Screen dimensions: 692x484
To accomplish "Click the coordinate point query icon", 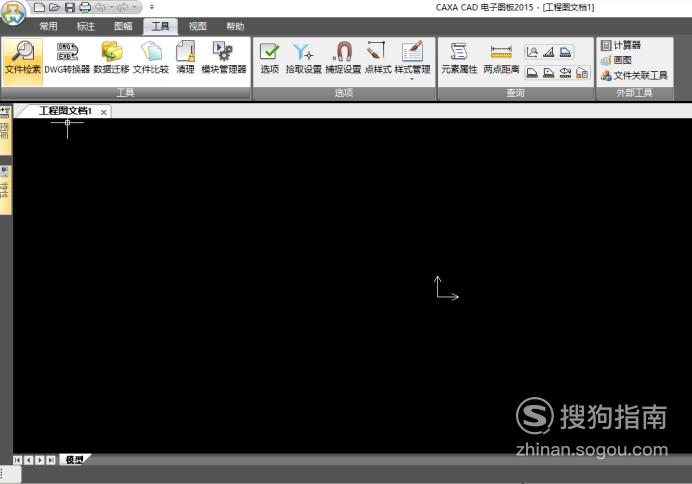I will 532,53.
